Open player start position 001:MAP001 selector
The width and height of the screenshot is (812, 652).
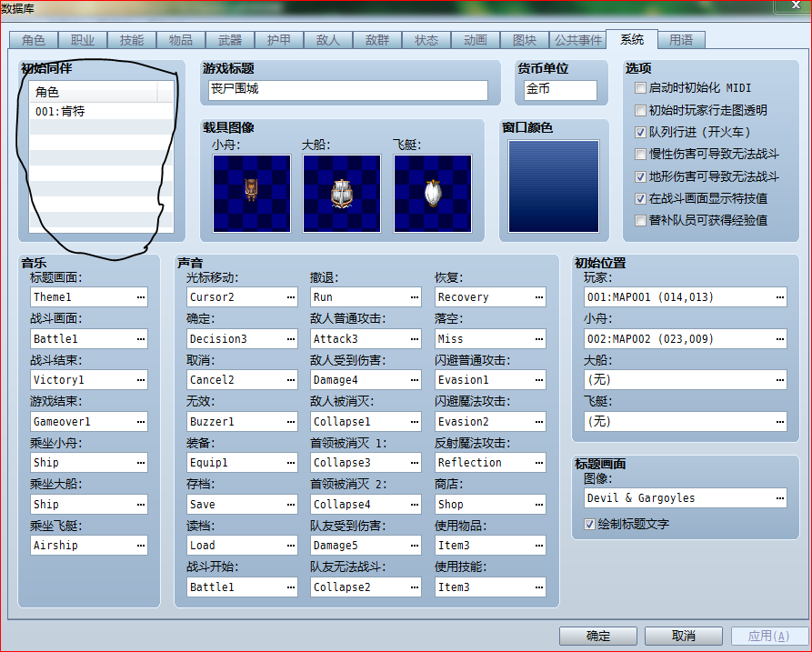[685, 297]
